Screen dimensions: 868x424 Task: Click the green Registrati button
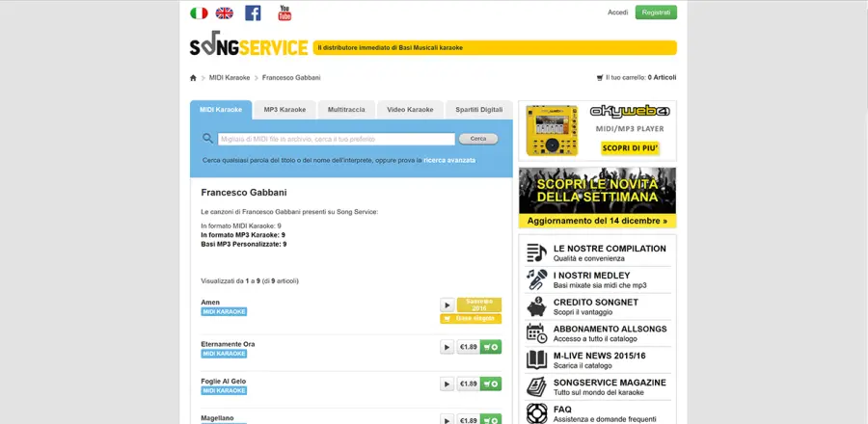point(656,13)
